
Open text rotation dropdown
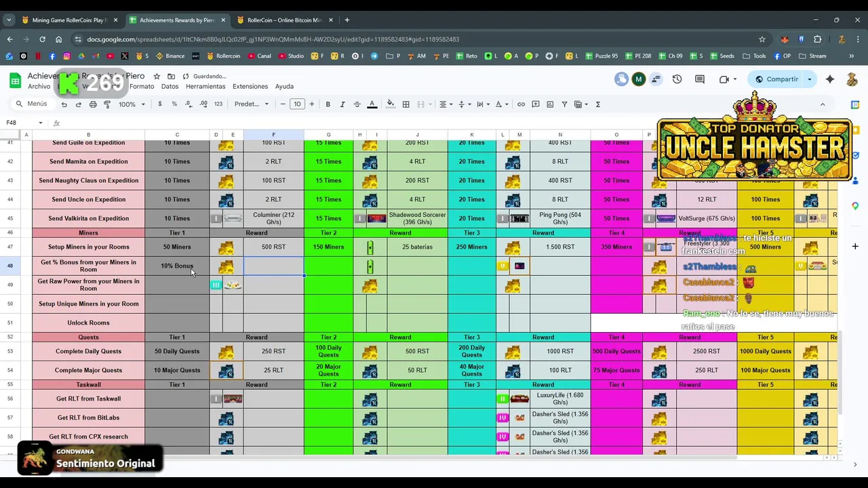click(x=501, y=104)
